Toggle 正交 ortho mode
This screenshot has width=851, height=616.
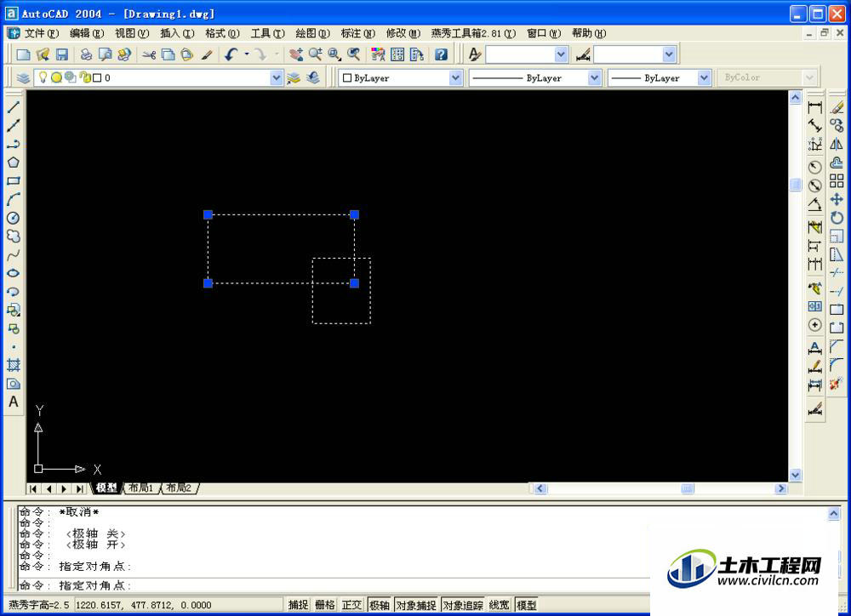click(x=351, y=605)
